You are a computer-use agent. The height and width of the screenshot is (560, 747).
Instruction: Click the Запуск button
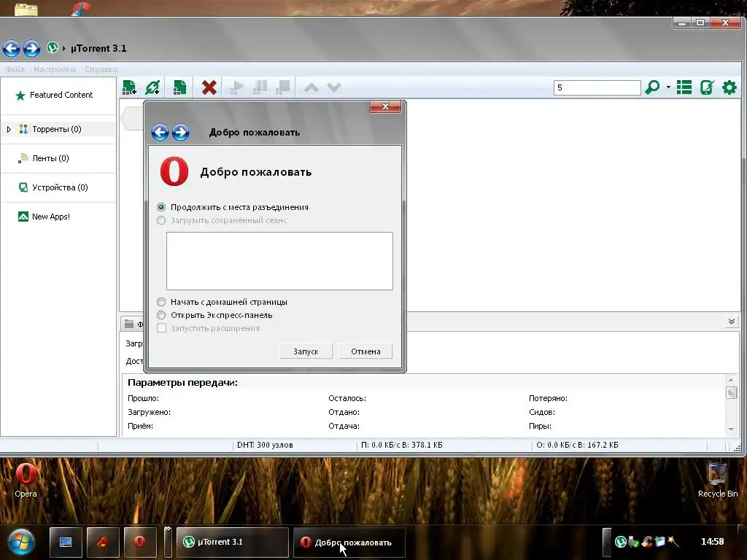pyautogui.click(x=306, y=351)
